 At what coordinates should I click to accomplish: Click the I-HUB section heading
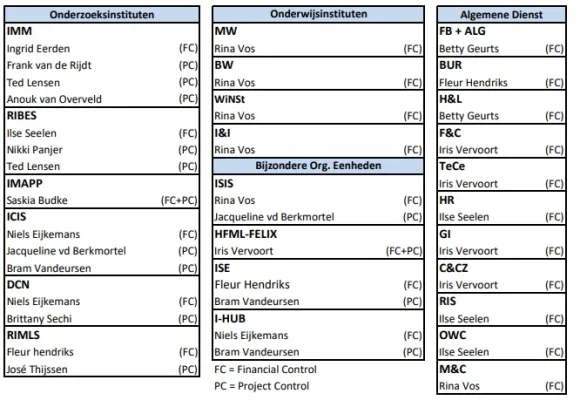[x=230, y=319]
